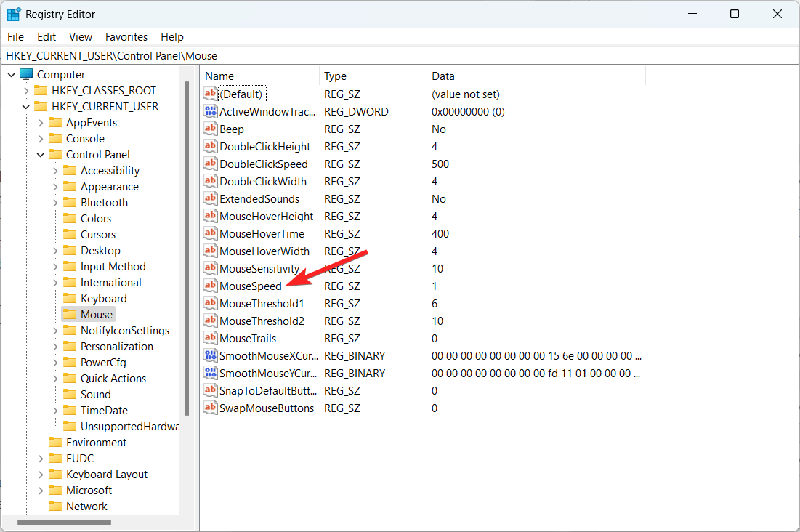Click the Beep string value icon
Viewport: 800px width, 532px height.
pos(210,129)
